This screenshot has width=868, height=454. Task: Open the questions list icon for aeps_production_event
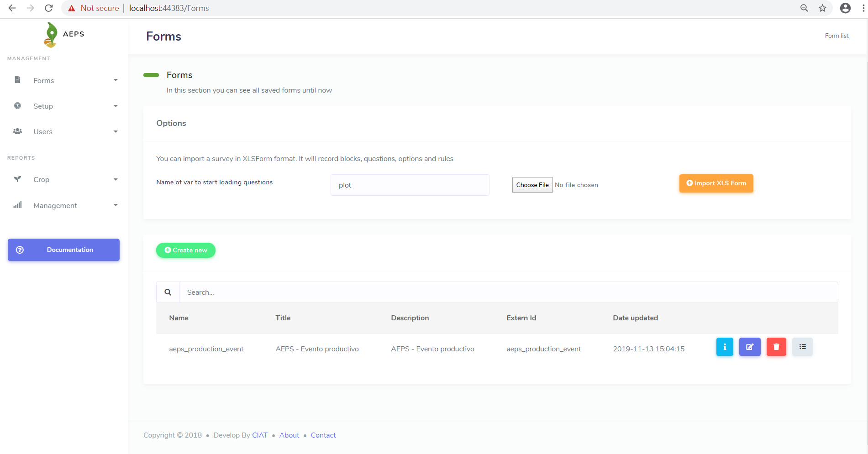point(802,347)
